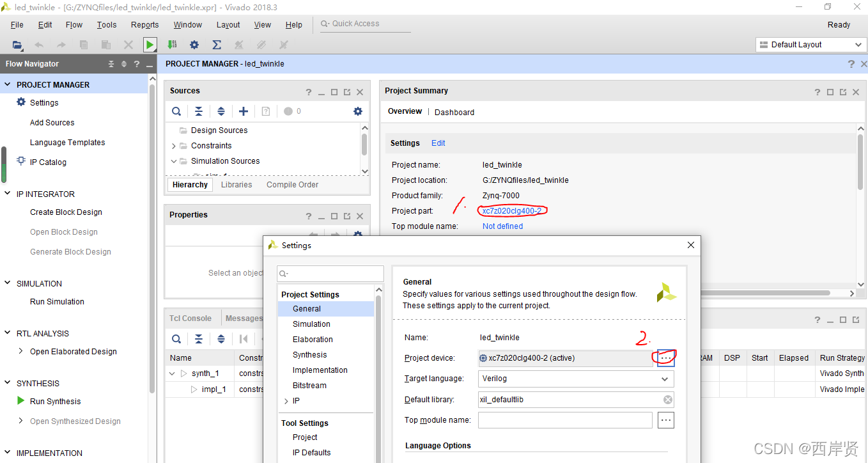Expand the Constraints folder

pos(173,146)
